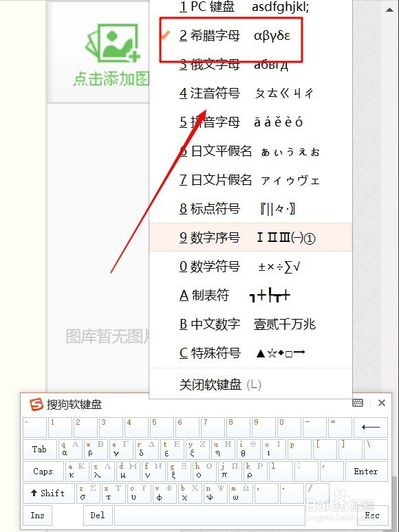Select 俄文字母 Russian letters layout

pyautogui.click(x=250, y=64)
